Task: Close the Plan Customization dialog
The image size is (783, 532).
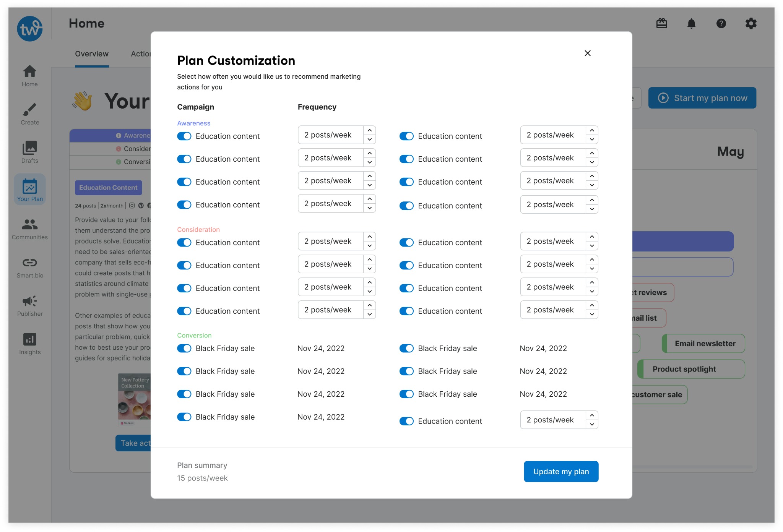Action: 588,53
